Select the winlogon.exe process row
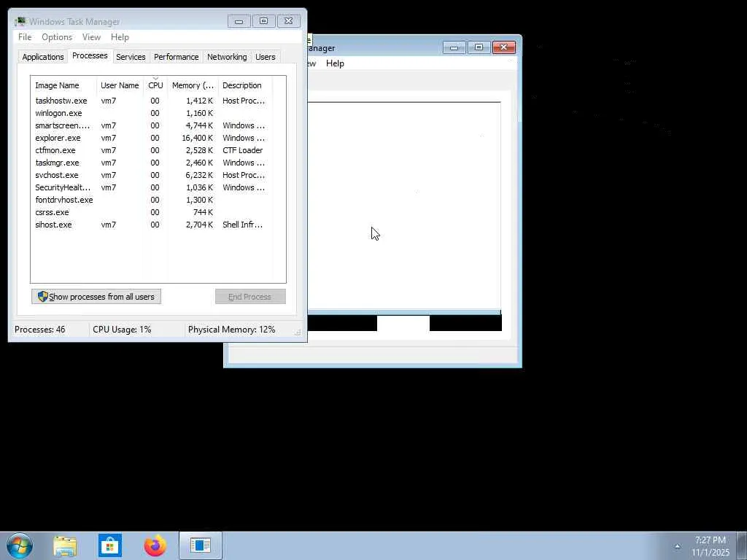The width and height of the screenshot is (747, 560). (x=152, y=113)
